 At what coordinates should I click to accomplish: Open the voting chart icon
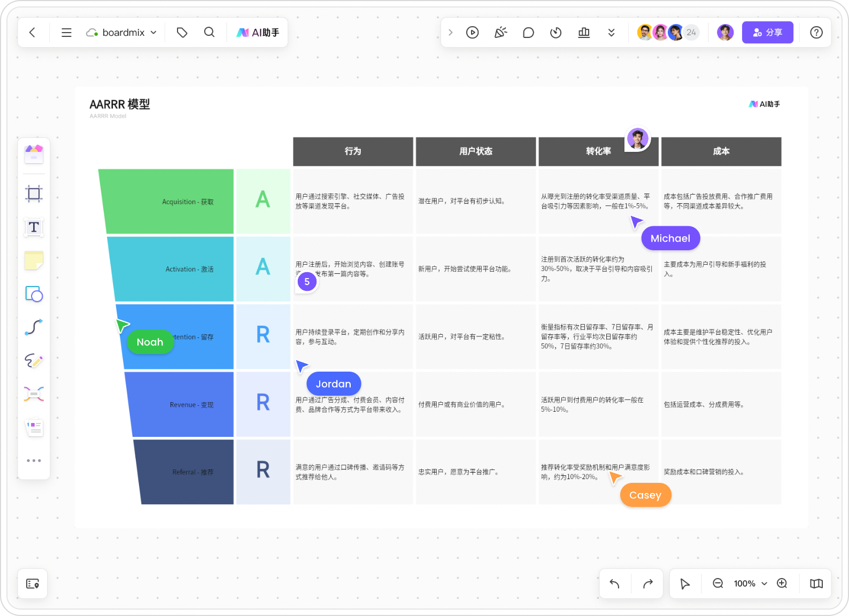[x=584, y=33]
